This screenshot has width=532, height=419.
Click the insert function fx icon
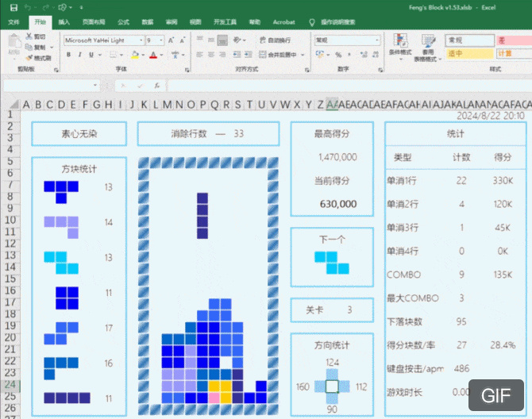tap(156, 86)
